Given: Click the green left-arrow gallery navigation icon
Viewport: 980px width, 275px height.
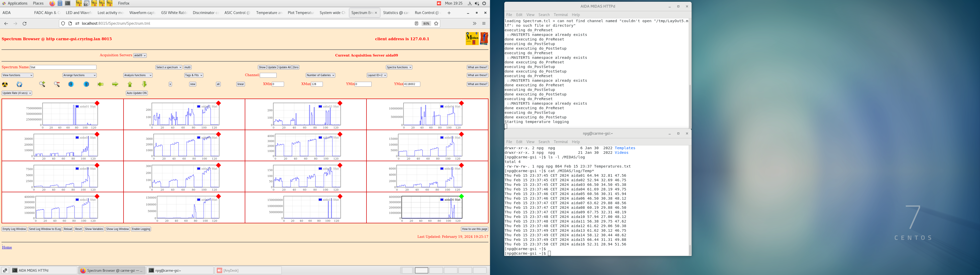Looking at the screenshot, I should 101,84.
